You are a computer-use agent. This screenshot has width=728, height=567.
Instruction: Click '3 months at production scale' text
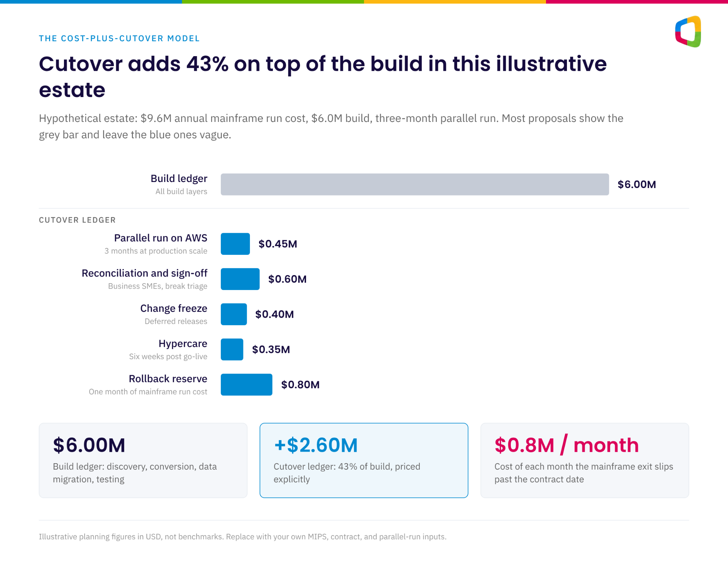156,251
